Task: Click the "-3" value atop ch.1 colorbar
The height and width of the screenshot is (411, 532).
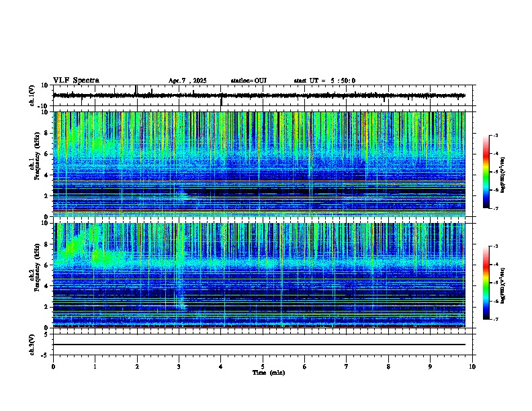Action: pyautogui.click(x=496, y=135)
